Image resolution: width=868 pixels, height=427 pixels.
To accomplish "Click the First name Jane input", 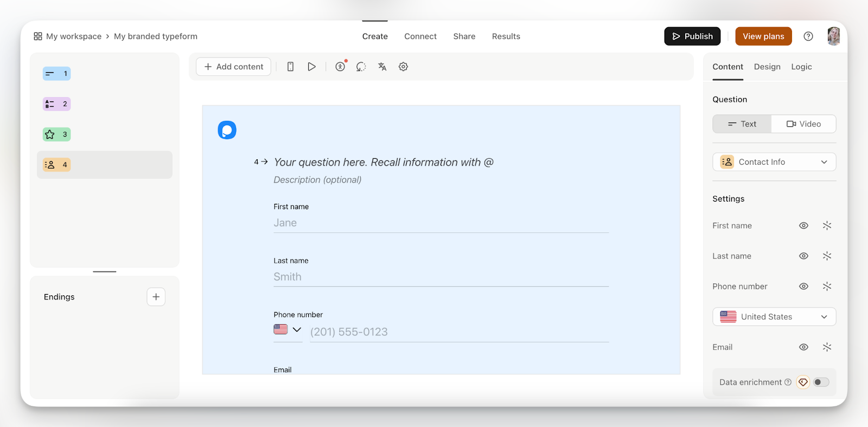I will point(441,223).
